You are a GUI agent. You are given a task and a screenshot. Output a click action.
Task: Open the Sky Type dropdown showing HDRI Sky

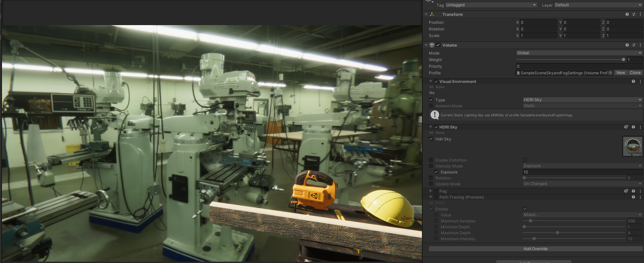pos(582,100)
